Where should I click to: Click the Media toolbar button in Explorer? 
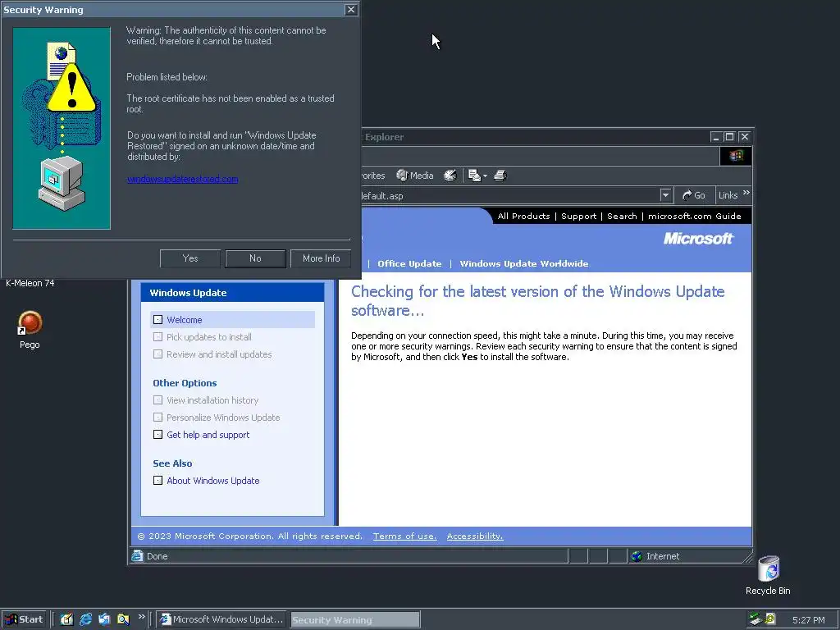pyautogui.click(x=415, y=176)
